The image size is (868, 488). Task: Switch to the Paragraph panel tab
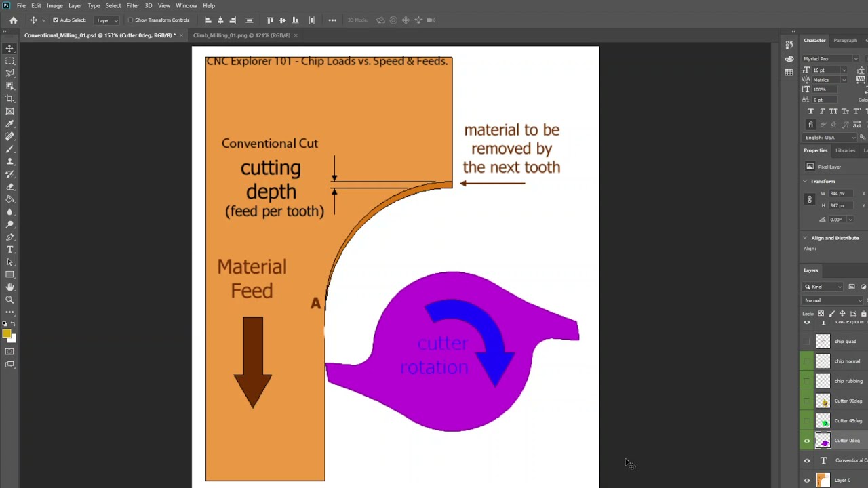click(846, 41)
